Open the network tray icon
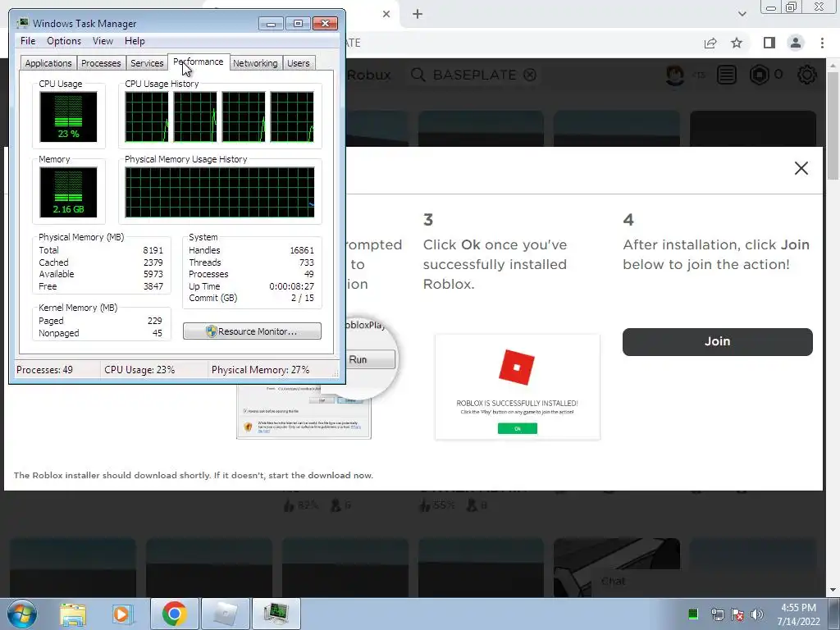Viewport: 840px width, 630px height. 717,614
